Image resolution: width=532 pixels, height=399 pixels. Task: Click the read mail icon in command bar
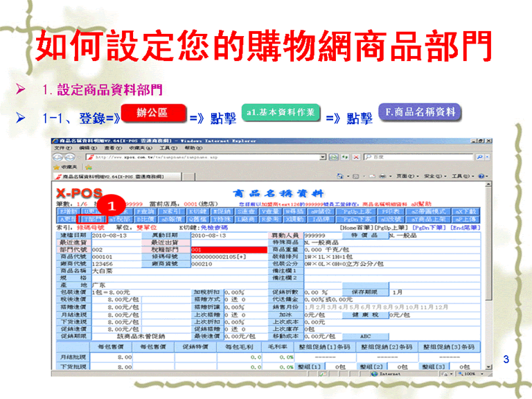tap(372, 176)
